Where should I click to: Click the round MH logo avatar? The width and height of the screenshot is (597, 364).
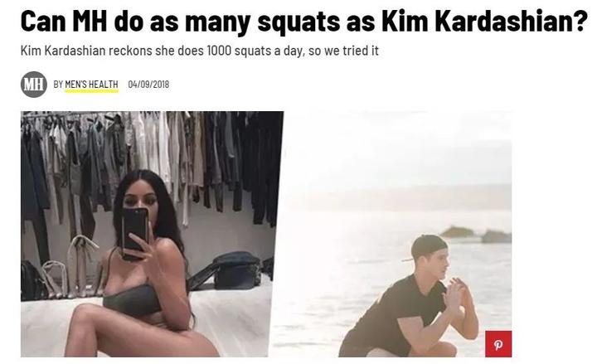(34, 84)
